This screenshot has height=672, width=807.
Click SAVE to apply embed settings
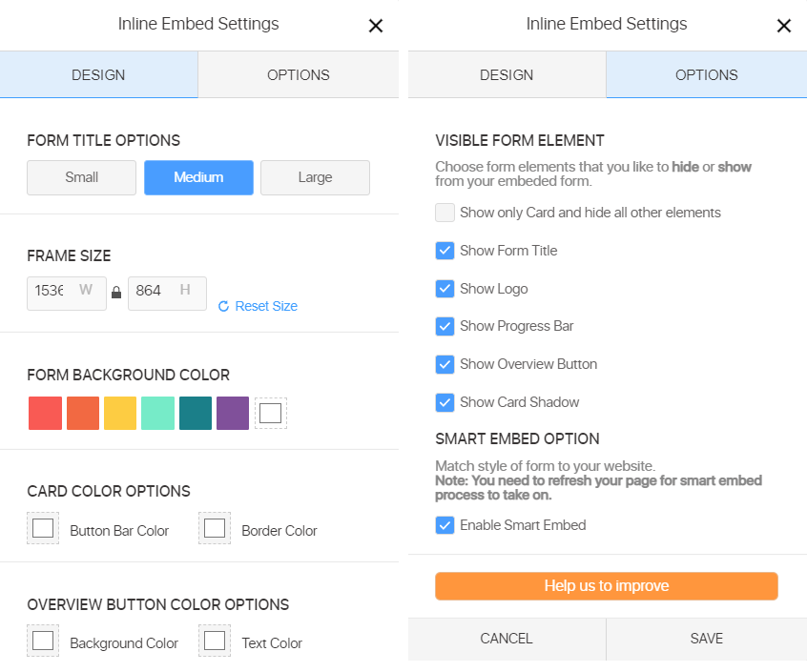[706, 639]
